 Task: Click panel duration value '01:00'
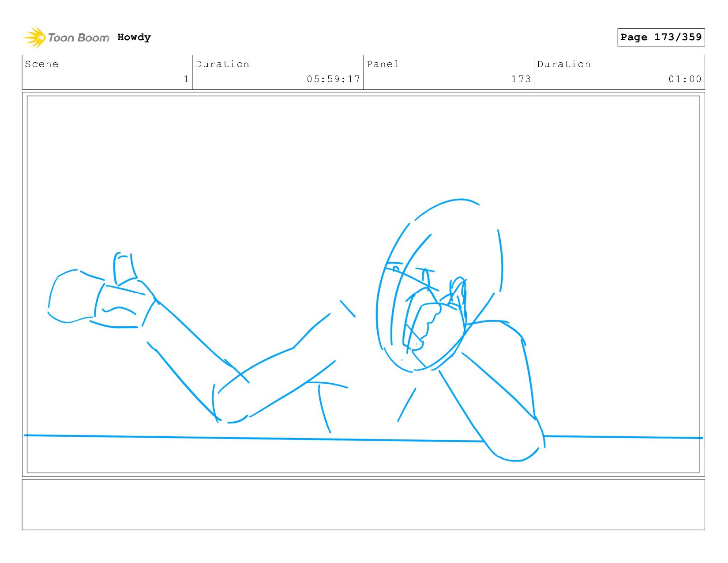point(685,79)
